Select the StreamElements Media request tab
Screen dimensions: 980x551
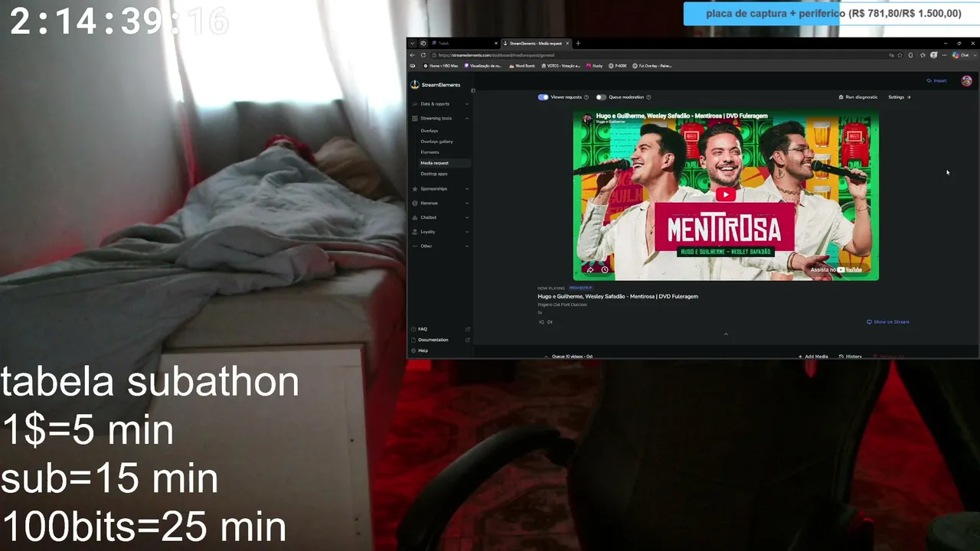pyautogui.click(x=537, y=43)
